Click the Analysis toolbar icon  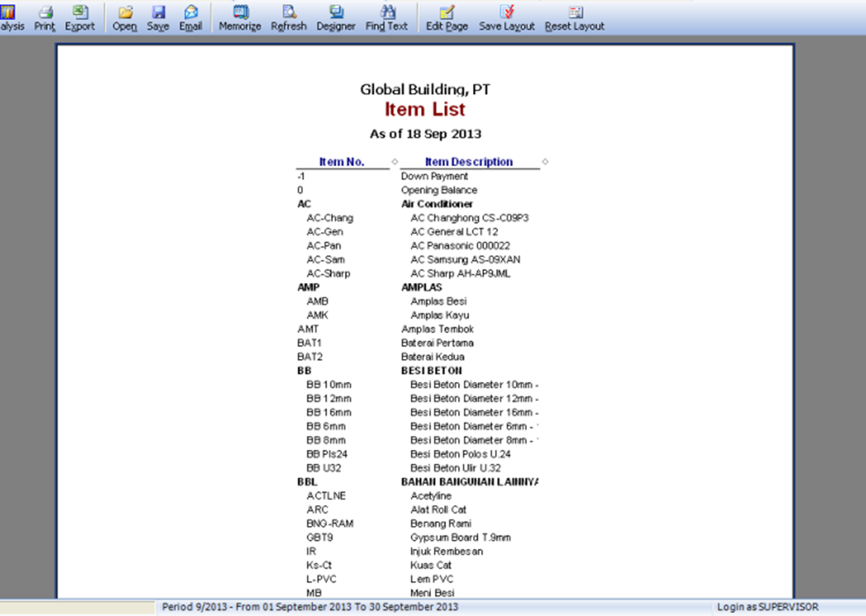pyautogui.click(x=9, y=12)
